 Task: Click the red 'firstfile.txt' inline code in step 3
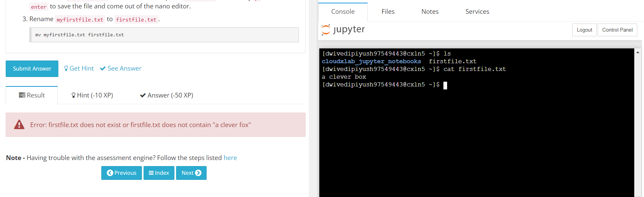tap(136, 19)
